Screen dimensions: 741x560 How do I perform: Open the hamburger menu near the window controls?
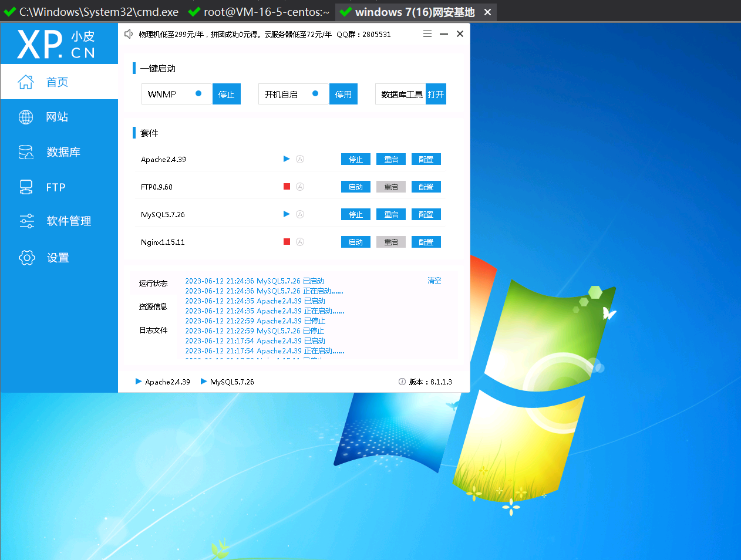[427, 33]
